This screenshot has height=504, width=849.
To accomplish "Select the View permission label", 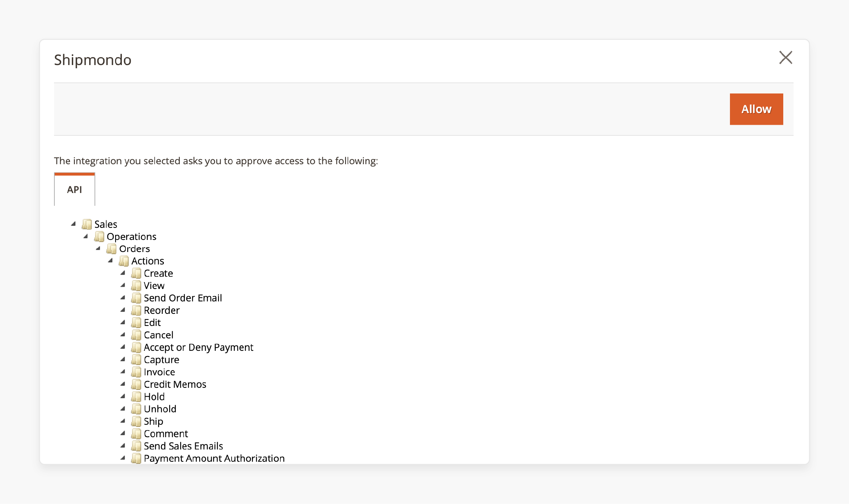I will point(154,286).
